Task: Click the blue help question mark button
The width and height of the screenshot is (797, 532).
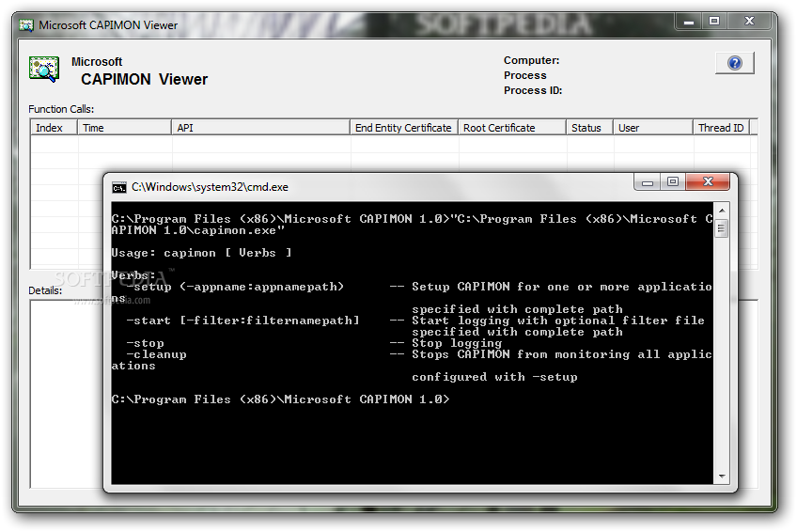Action: [x=734, y=63]
